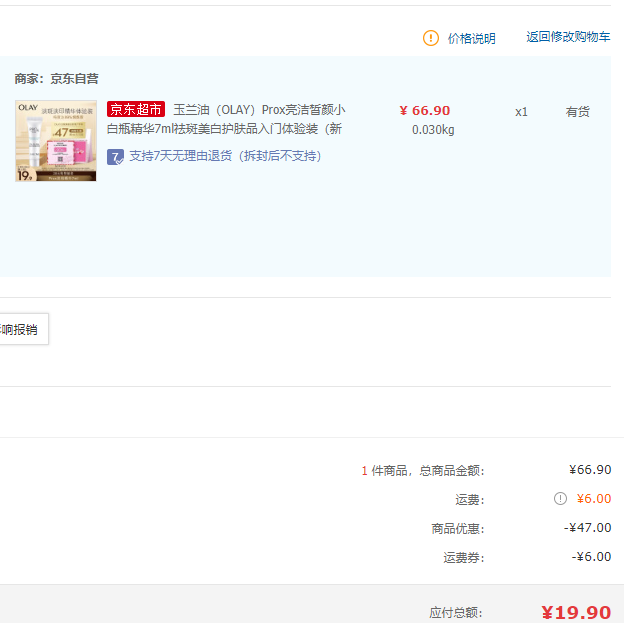This screenshot has width=624, height=623.
Task: Select the payable total ¥19.90
Action: [x=576, y=612]
